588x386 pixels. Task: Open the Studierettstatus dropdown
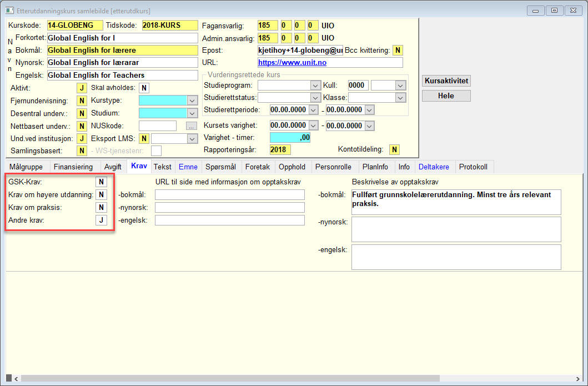[315, 98]
